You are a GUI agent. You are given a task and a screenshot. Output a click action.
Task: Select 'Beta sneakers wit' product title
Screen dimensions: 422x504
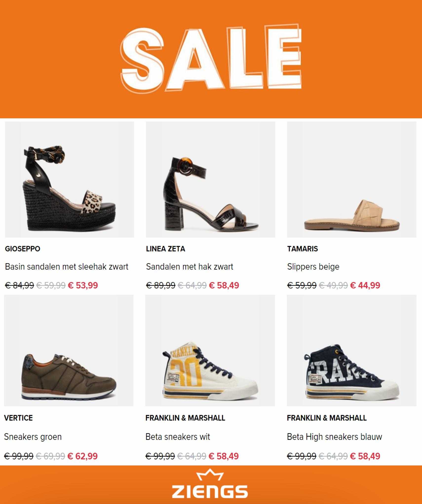pyautogui.click(x=178, y=437)
